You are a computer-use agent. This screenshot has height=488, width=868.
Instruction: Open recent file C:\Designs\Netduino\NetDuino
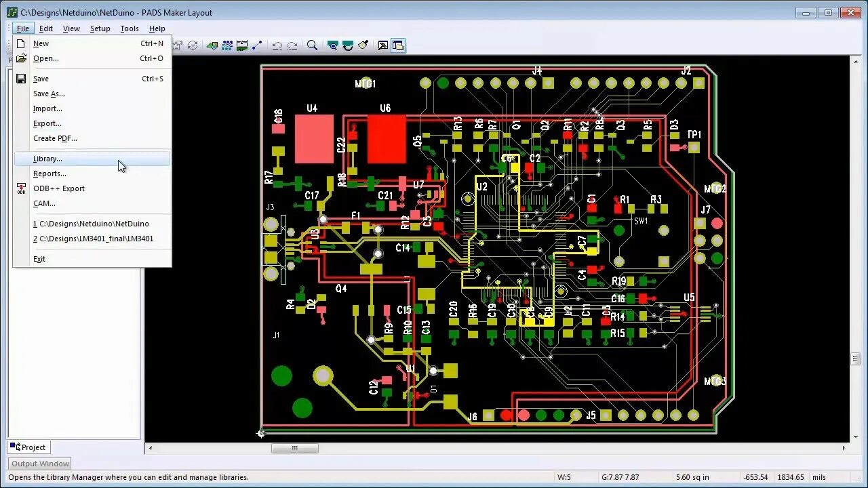point(92,224)
